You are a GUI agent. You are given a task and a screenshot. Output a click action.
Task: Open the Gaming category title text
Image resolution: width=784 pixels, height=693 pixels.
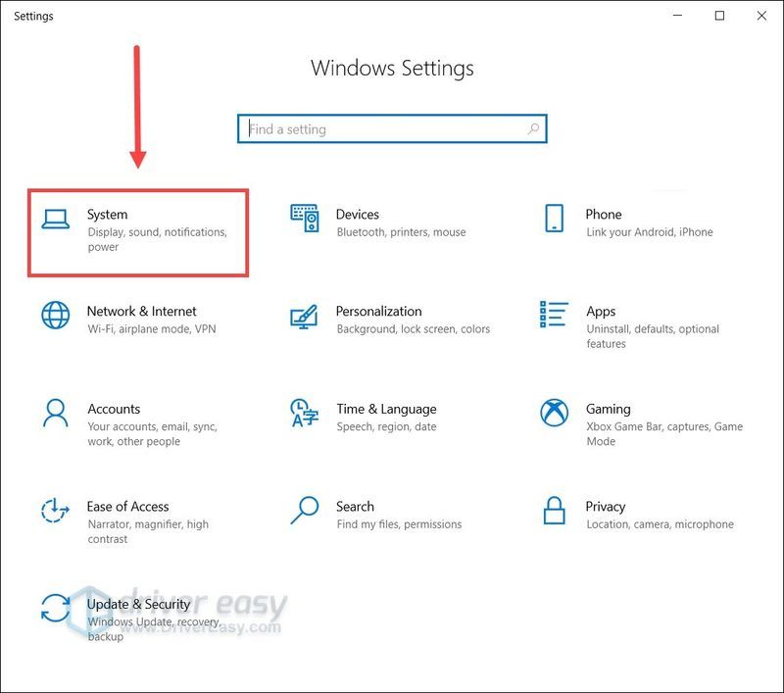click(x=608, y=409)
